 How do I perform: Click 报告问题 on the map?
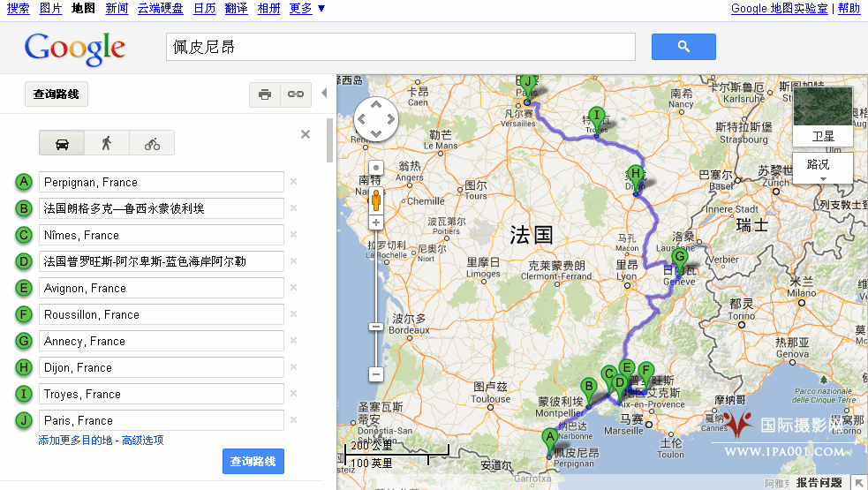tap(819, 483)
